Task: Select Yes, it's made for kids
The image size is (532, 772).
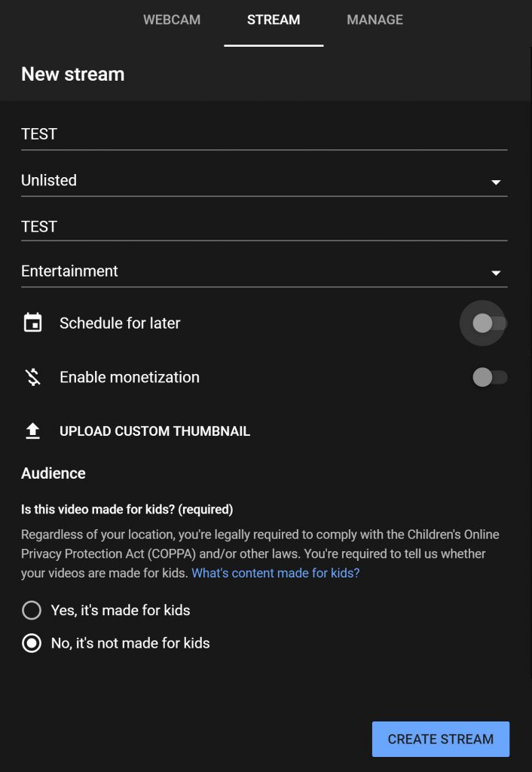Action: point(32,610)
